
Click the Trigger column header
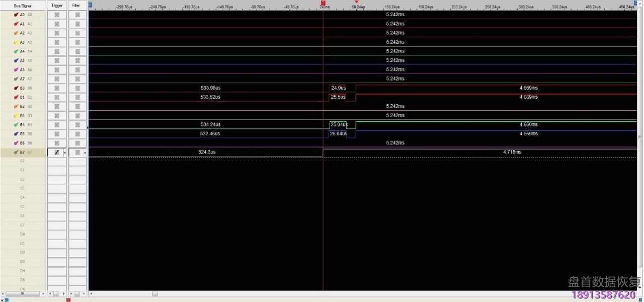pyautogui.click(x=57, y=5)
